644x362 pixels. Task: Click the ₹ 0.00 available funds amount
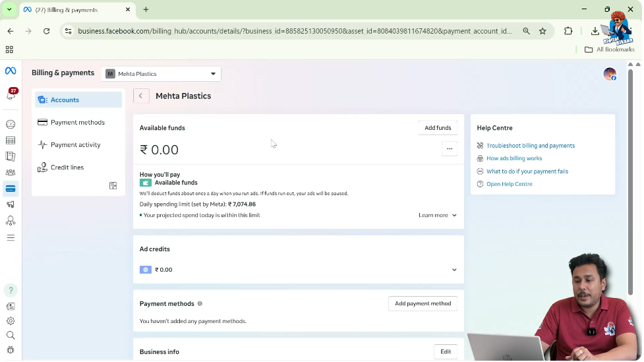pyautogui.click(x=159, y=150)
